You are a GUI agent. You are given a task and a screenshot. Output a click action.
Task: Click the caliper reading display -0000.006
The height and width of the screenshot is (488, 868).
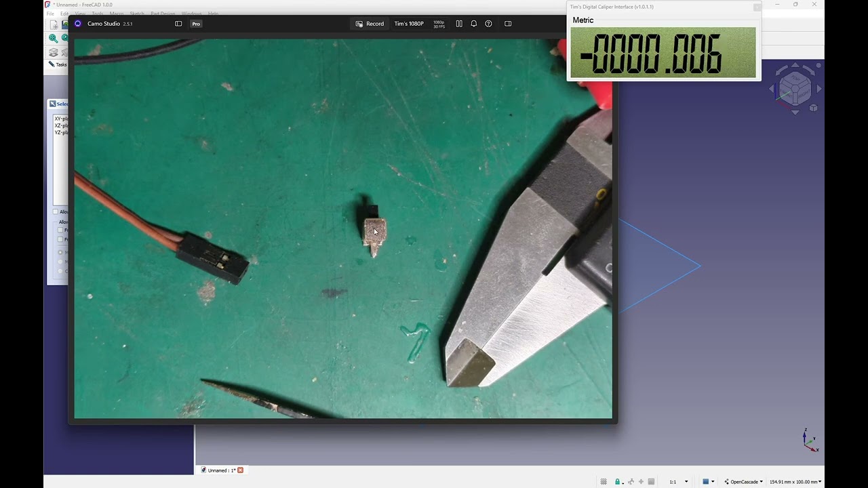663,53
